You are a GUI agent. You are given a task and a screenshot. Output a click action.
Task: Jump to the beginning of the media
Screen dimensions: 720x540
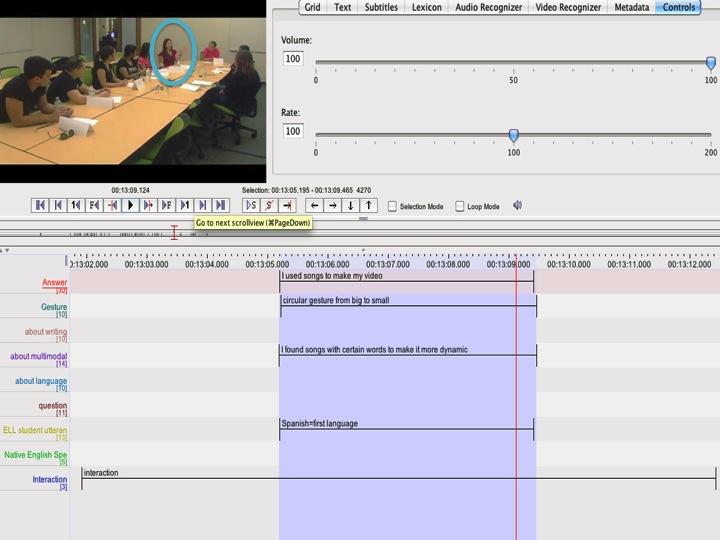tap(40, 205)
